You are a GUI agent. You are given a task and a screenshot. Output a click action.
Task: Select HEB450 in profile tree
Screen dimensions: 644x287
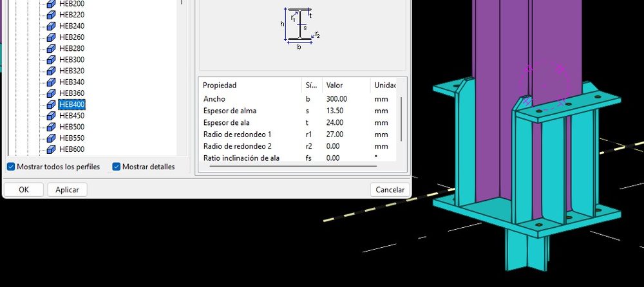(x=72, y=115)
